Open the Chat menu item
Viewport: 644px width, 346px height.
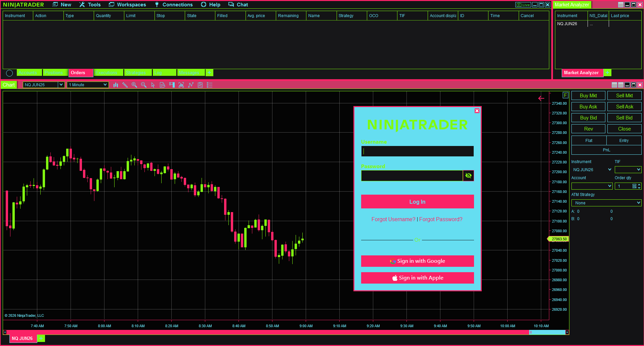[238, 5]
